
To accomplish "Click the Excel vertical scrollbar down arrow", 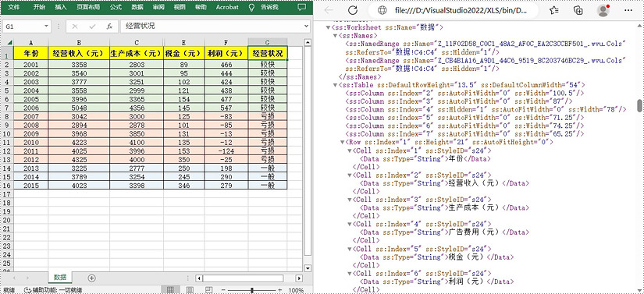I will click(x=308, y=267).
